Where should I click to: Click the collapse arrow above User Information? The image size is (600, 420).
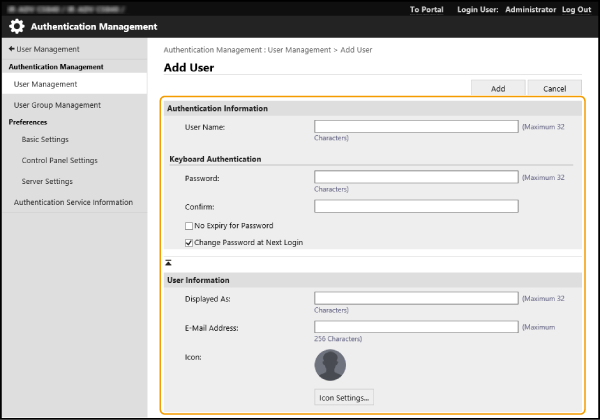169,262
